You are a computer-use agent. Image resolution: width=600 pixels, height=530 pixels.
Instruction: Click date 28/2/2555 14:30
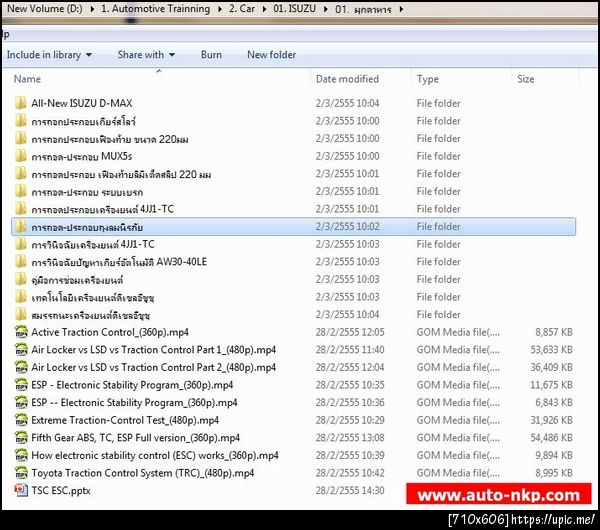pos(350,490)
